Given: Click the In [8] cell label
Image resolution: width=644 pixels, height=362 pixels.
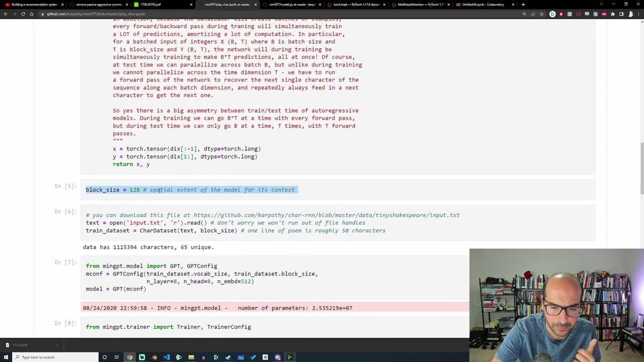Looking at the screenshot, I should click(x=65, y=323).
